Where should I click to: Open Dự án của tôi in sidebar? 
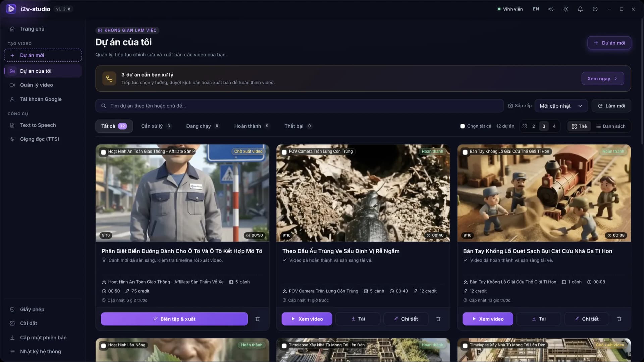click(43, 71)
